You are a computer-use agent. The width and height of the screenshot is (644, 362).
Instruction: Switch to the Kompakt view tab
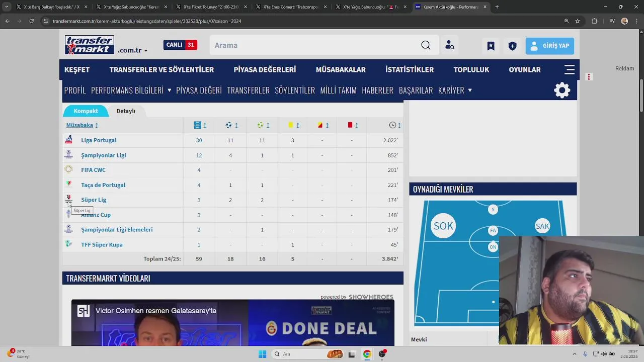[86, 111]
